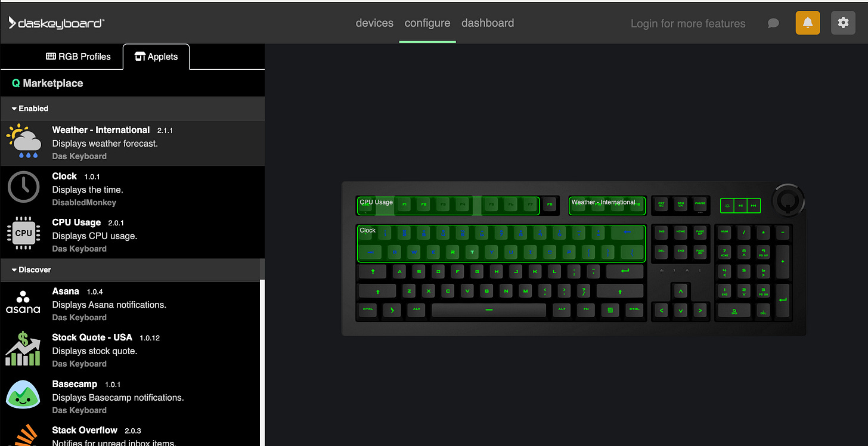This screenshot has height=446, width=868.
Task: Select the Weather - International zone on the keyboard
Action: (x=607, y=205)
